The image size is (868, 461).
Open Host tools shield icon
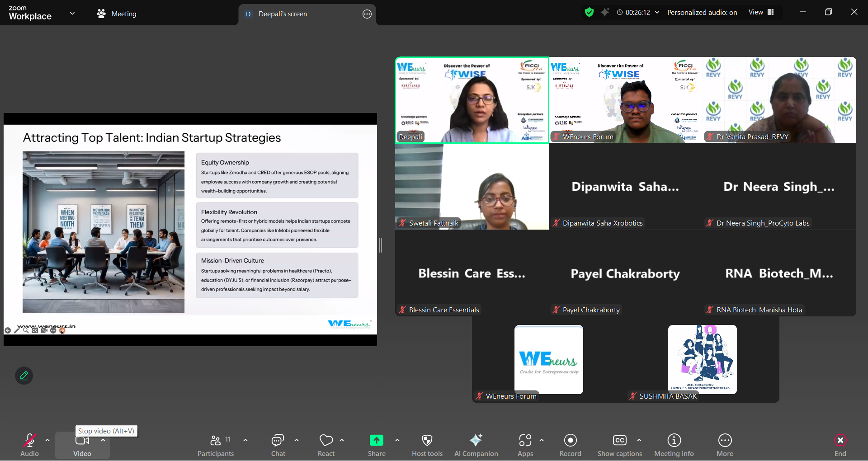tap(427, 445)
